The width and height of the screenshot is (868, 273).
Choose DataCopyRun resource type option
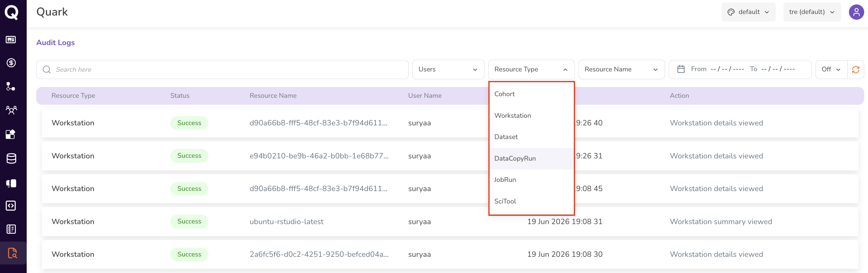click(532, 158)
